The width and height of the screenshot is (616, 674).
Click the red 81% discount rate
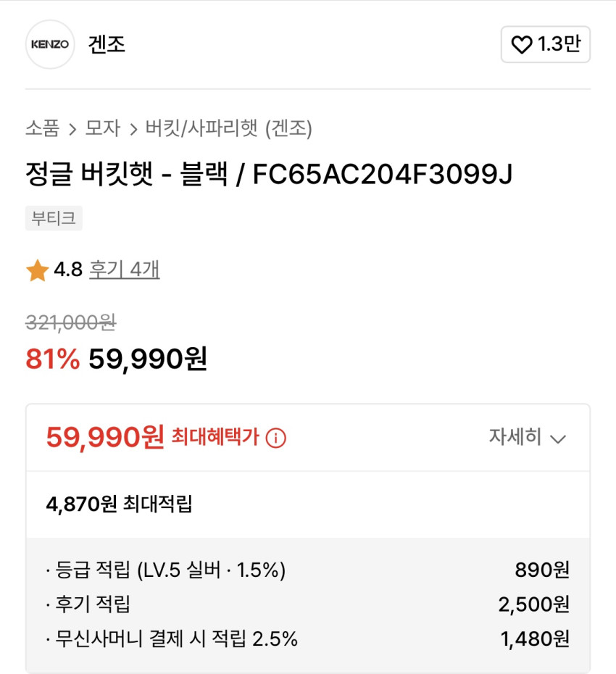point(52,359)
